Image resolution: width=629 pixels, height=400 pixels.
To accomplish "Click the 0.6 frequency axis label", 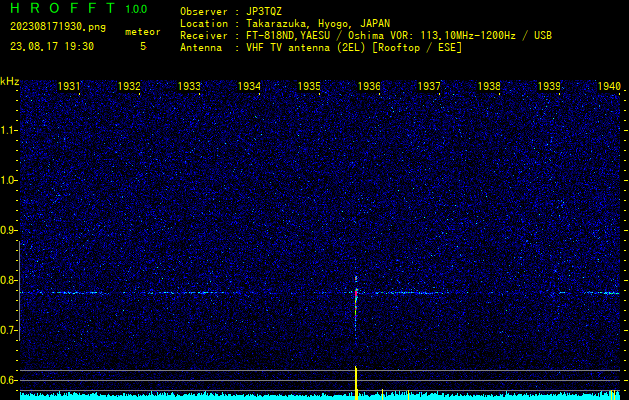I will [x=9, y=380].
